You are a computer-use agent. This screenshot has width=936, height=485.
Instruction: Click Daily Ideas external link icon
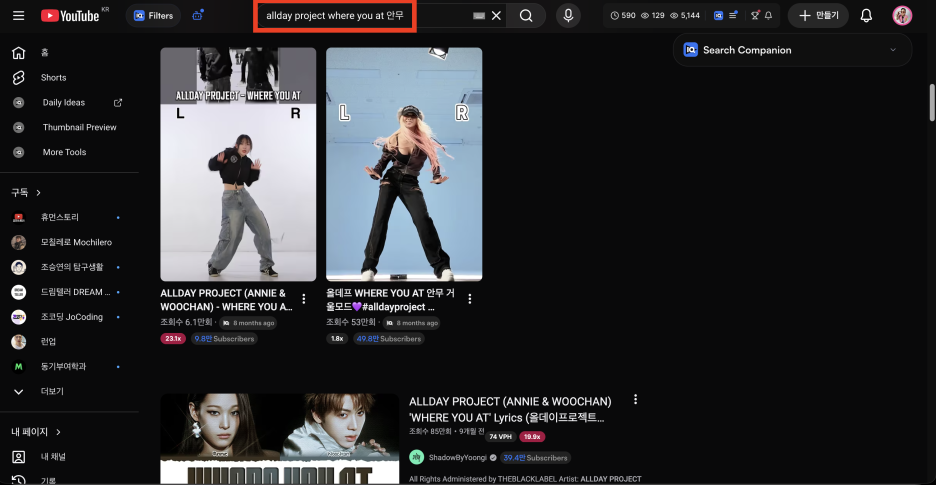(x=118, y=103)
